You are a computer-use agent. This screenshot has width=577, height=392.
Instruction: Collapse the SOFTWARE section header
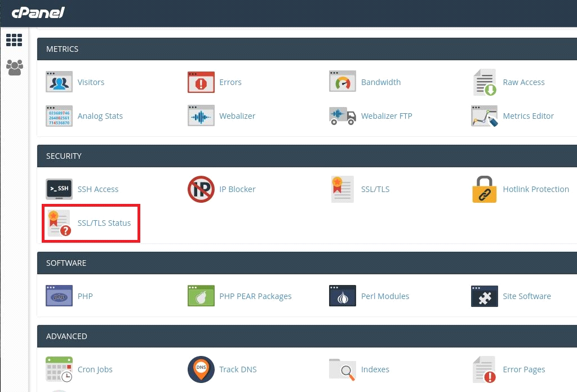point(307,263)
